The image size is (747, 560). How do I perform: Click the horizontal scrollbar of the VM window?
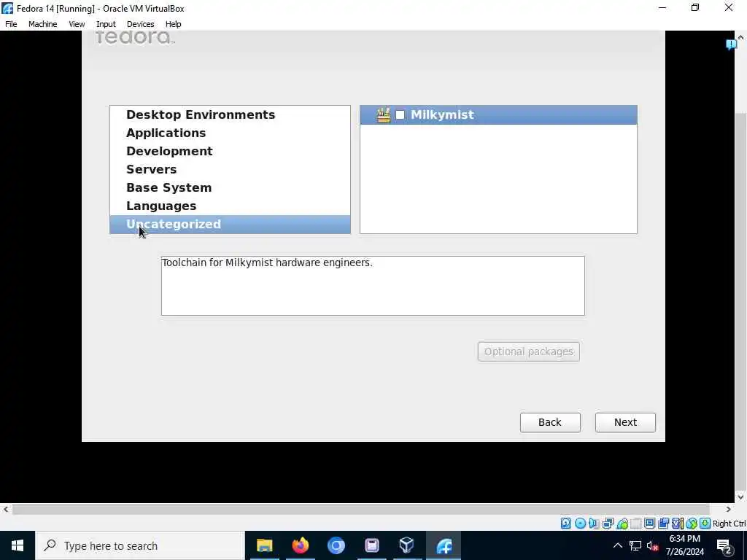361,509
